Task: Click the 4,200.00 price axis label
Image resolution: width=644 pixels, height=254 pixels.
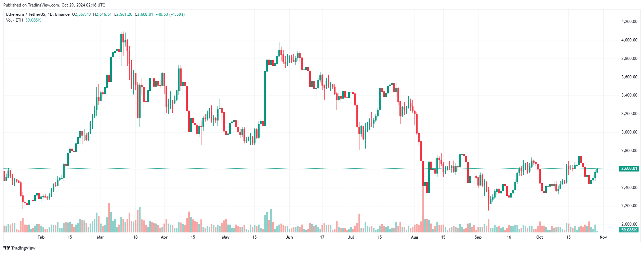Action: (x=629, y=22)
